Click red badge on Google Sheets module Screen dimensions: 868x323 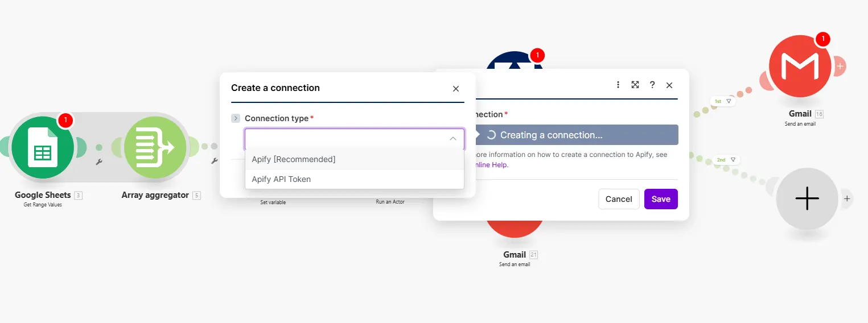pos(65,120)
